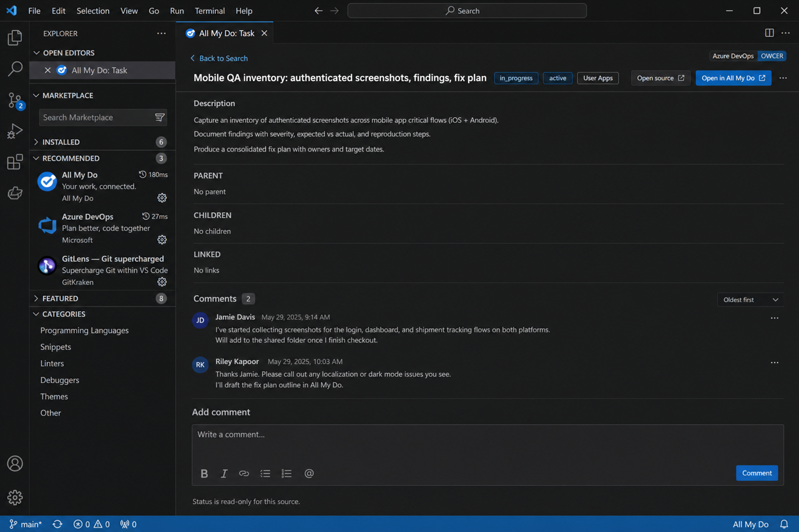This screenshot has width=799, height=532.
Task: Click errors and warnings count in status bar
Action: 92,525
